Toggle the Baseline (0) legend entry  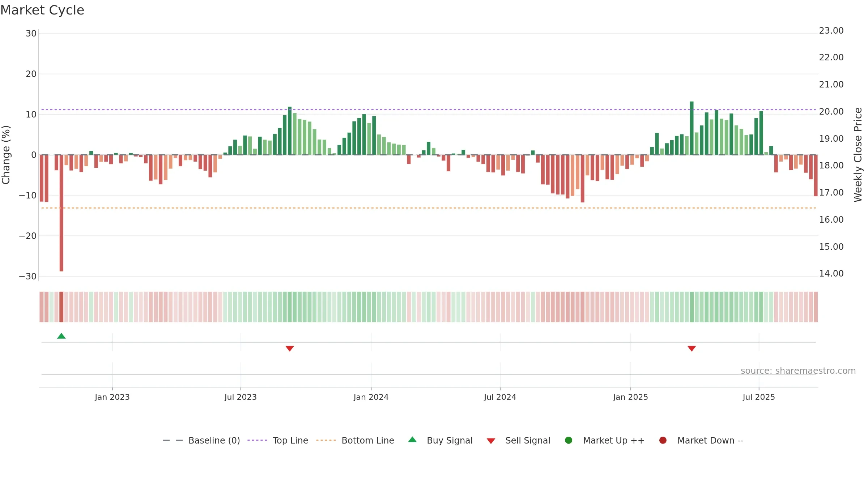pos(201,440)
